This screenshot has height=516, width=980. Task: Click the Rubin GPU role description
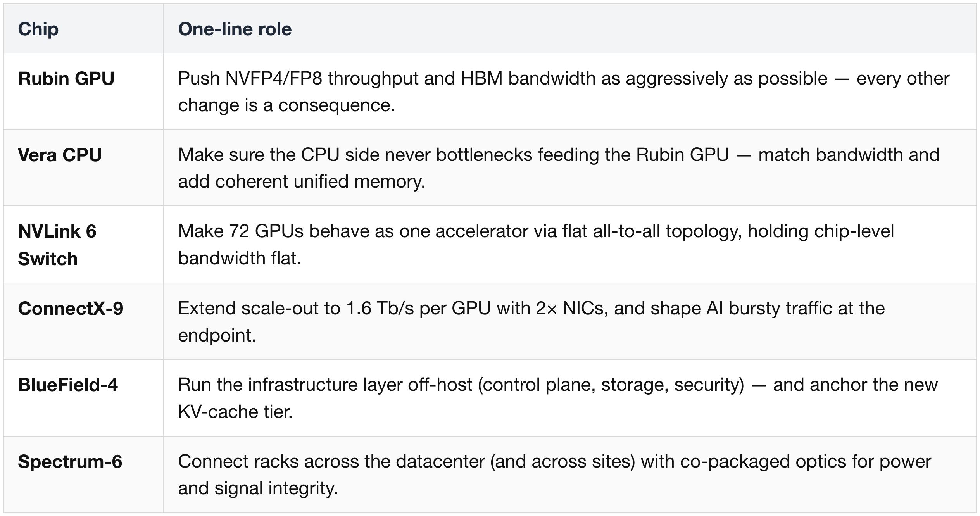coord(564,91)
